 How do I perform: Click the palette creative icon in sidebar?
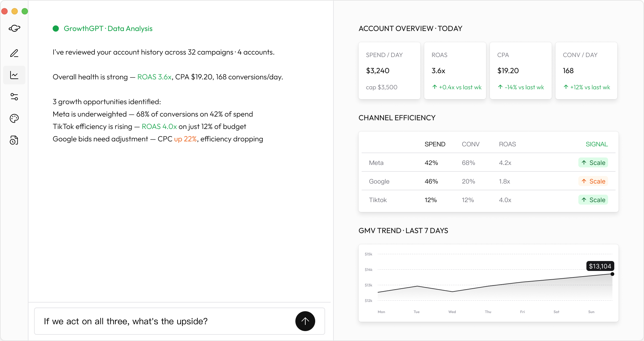14,118
